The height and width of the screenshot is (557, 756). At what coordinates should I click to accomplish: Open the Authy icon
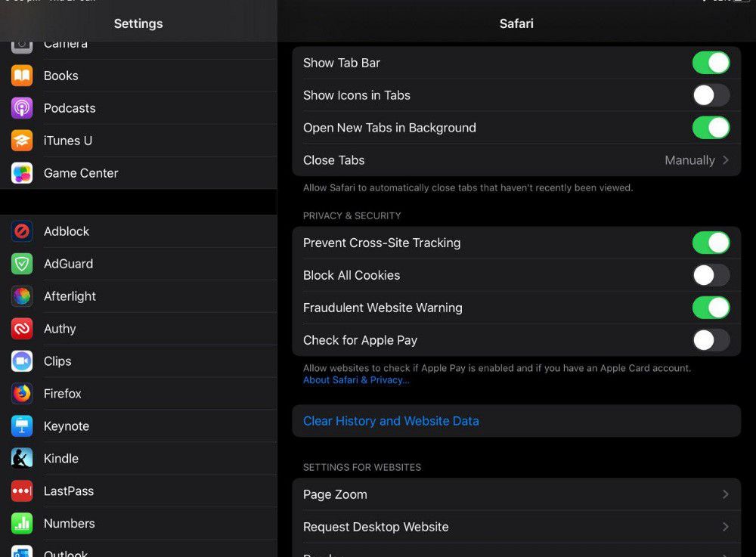tap(22, 329)
